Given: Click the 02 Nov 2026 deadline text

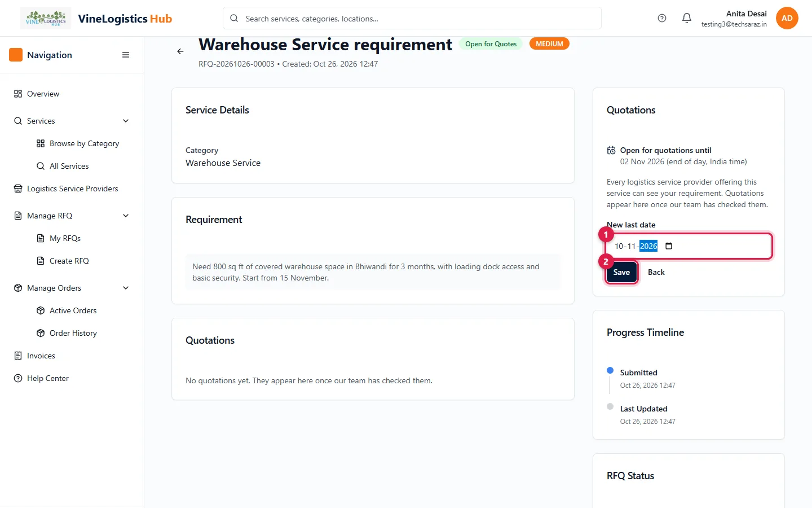Looking at the screenshot, I should [x=683, y=161].
